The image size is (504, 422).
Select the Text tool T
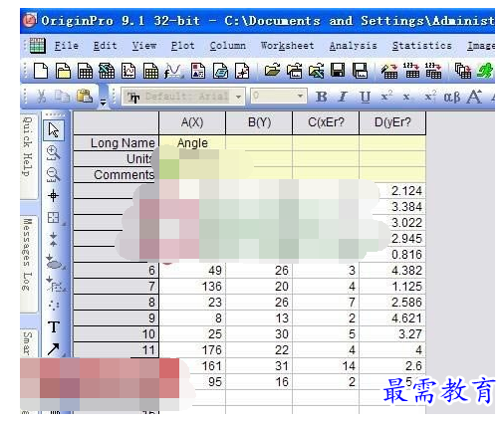pos(54,327)
